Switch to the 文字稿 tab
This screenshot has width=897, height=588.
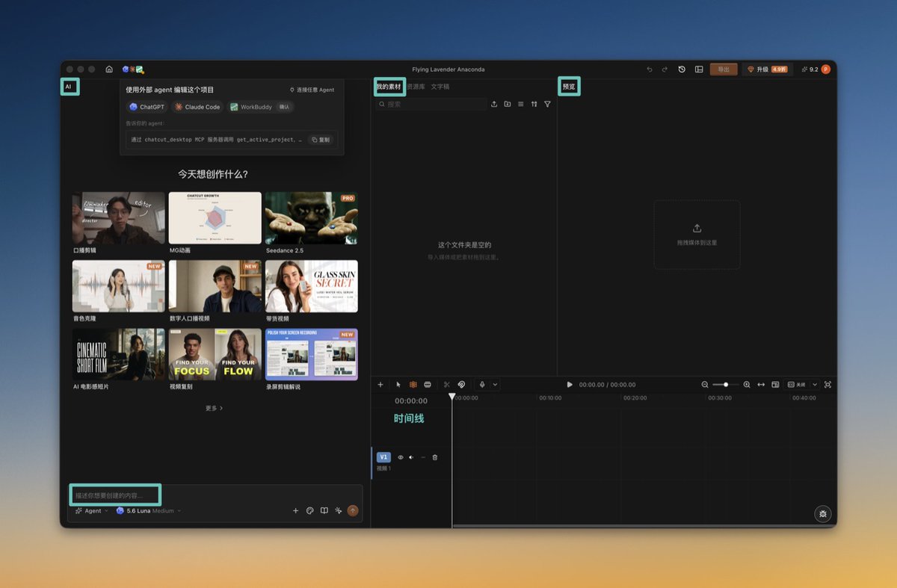(440, 87)
